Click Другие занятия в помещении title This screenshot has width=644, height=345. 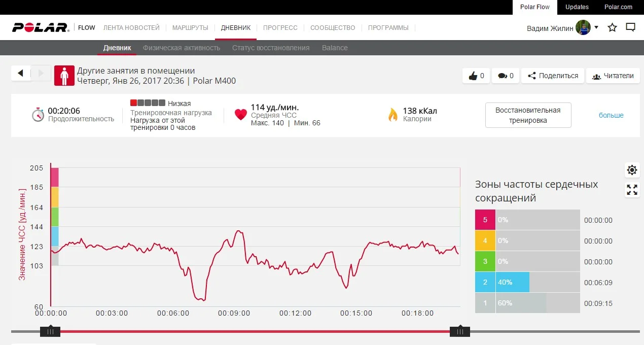tap(136, 71)
